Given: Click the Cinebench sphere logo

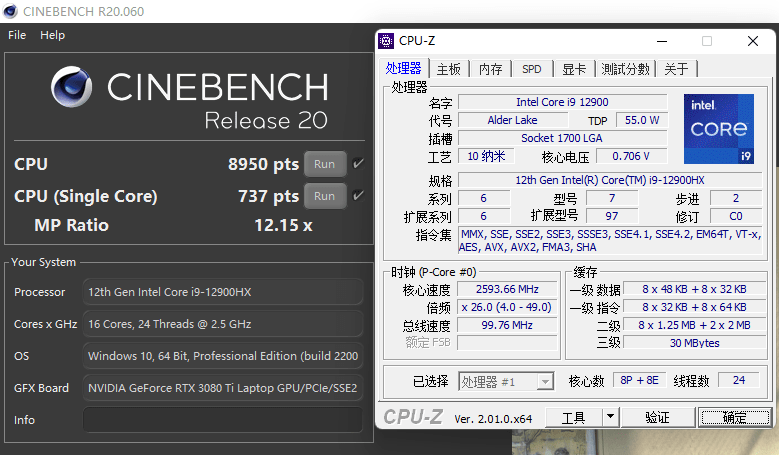Looking at the screenshot, I should click(x=72, y=87).
